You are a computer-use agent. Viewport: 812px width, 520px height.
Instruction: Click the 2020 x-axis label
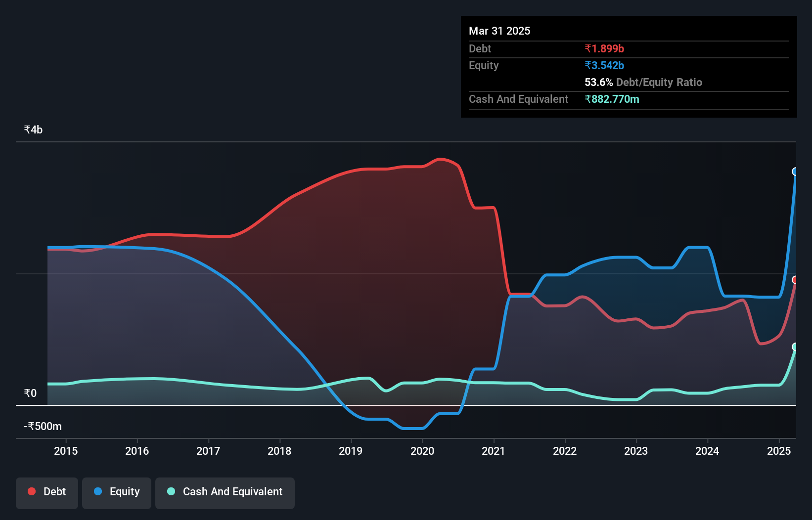(x=422, y=451)
